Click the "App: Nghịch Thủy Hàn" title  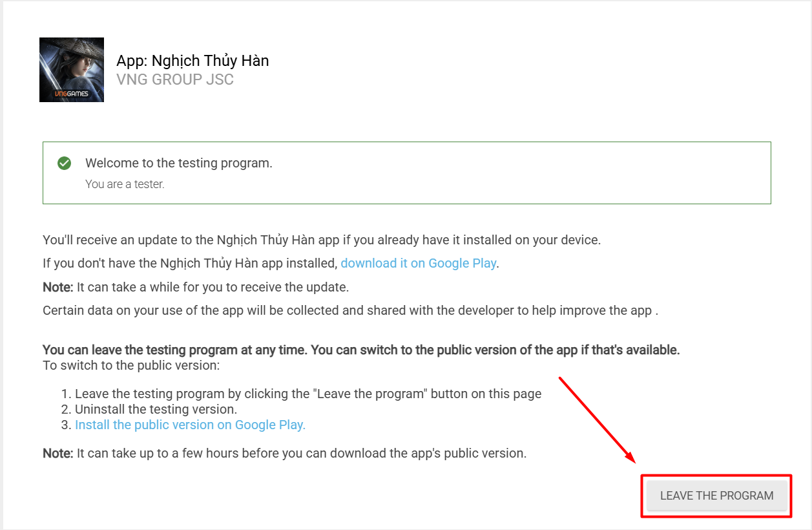click(x=193, y=61)
